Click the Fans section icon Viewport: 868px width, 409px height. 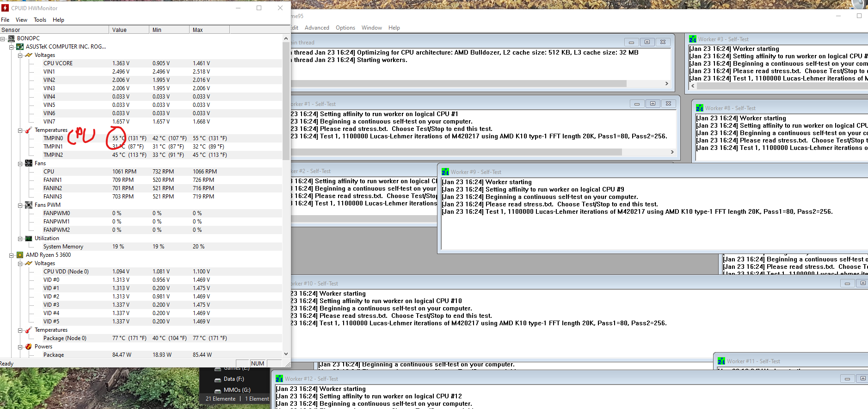click(x=29, y=163)
